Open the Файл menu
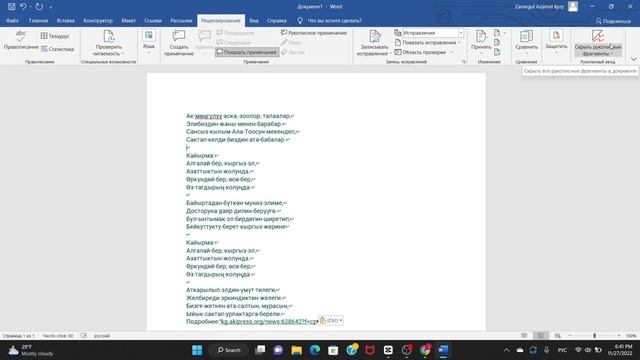The image size is (640, 360). [12, 20]
